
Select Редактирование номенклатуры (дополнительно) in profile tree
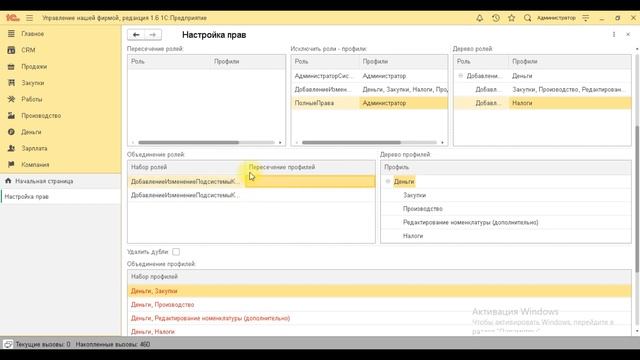(470, 222)
